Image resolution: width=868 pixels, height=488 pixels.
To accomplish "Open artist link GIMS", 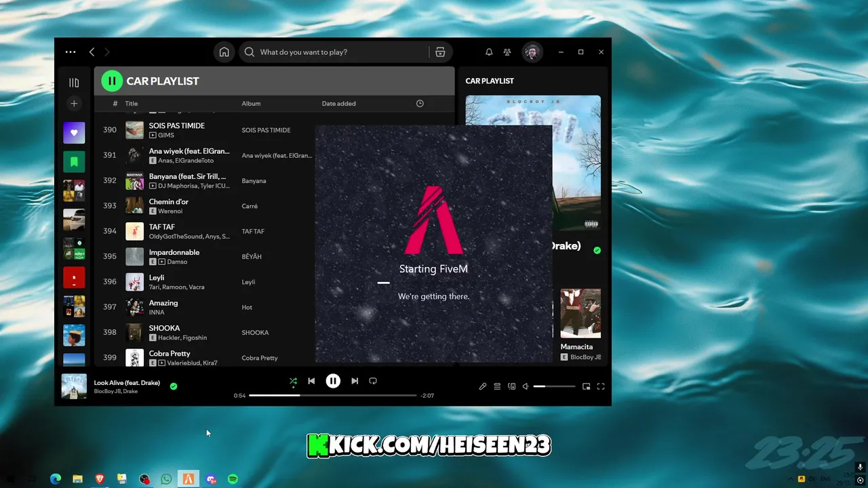I will (166, 135).
